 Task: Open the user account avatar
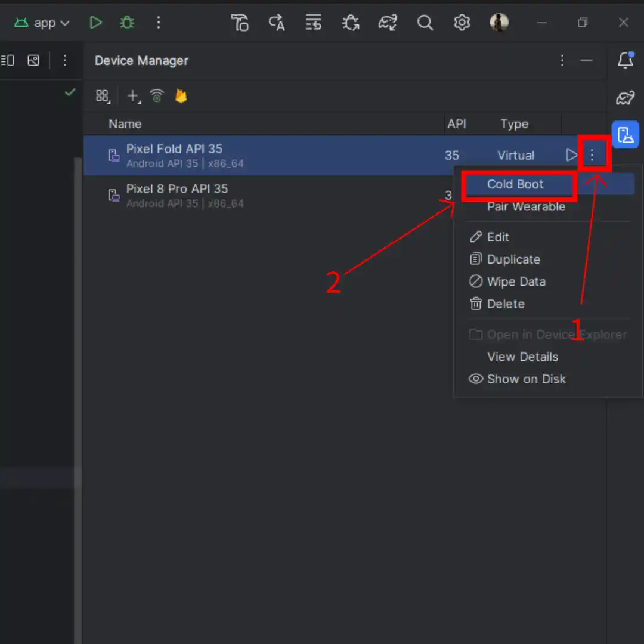[x=499, y=22]
